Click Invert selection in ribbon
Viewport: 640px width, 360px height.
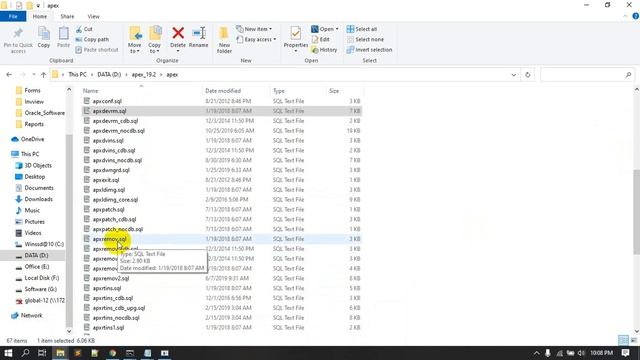(x=369, y=50)
